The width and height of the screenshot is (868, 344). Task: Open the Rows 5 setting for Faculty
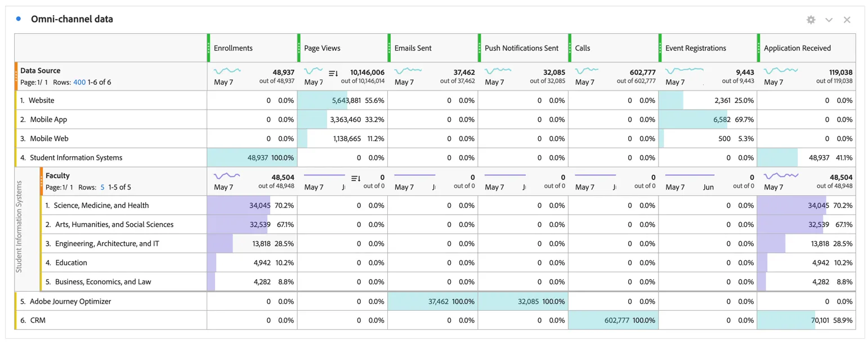point(102,187)
